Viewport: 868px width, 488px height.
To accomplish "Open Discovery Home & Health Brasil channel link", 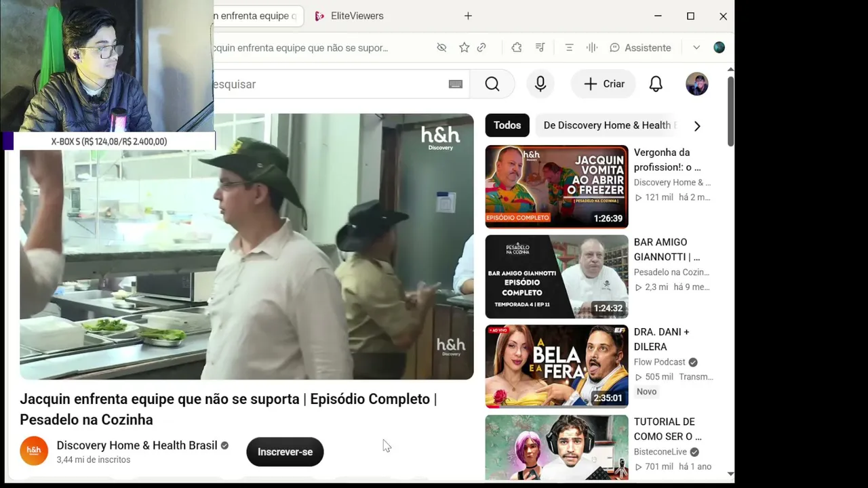I will tap(137, 445).
